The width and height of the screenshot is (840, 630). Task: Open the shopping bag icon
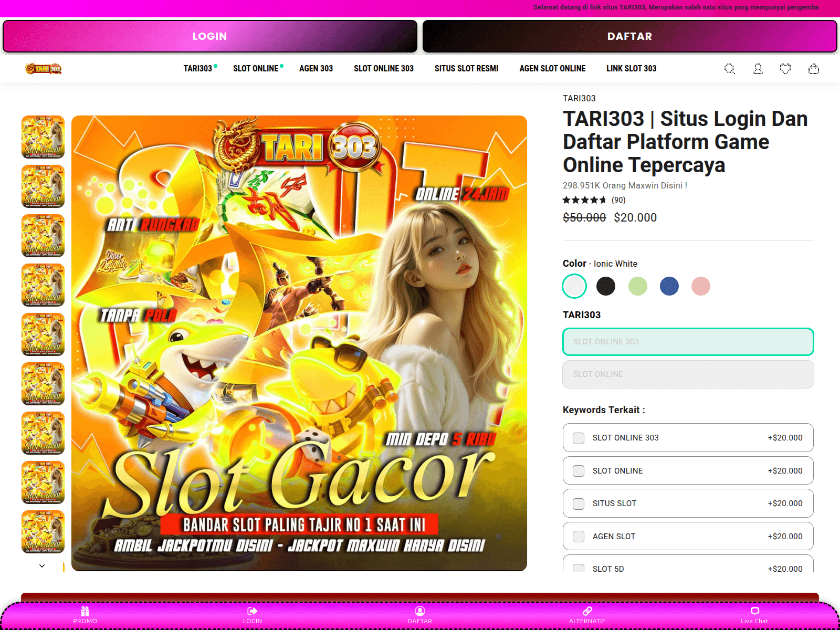pos(814,69)
